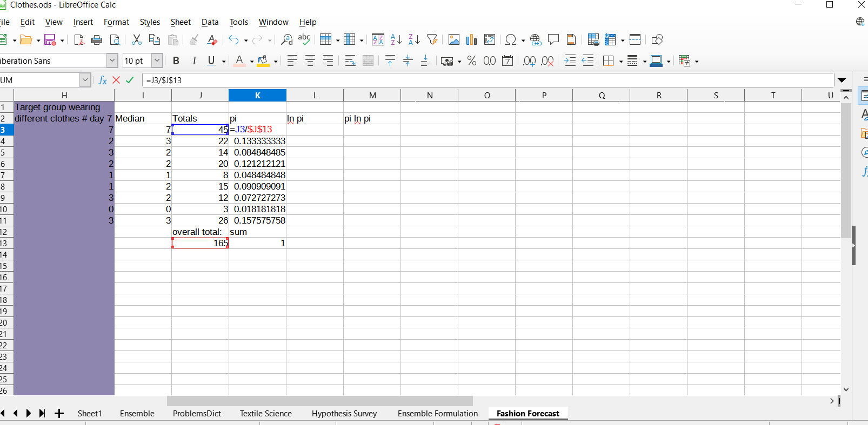Toggle Align Left

click(x=292, y=61)
